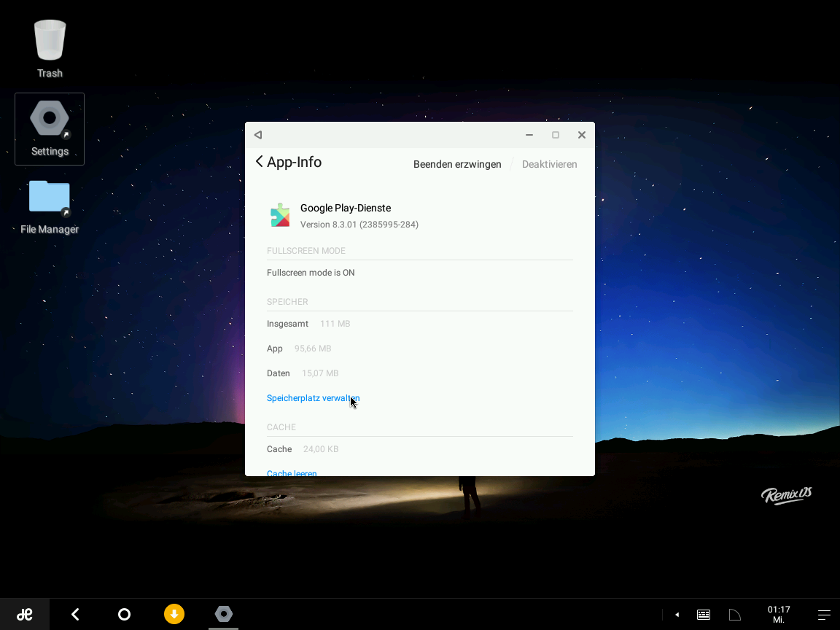Click the back arrow inside the window title bar
The image size is (840, 630).
coord(258,134)
